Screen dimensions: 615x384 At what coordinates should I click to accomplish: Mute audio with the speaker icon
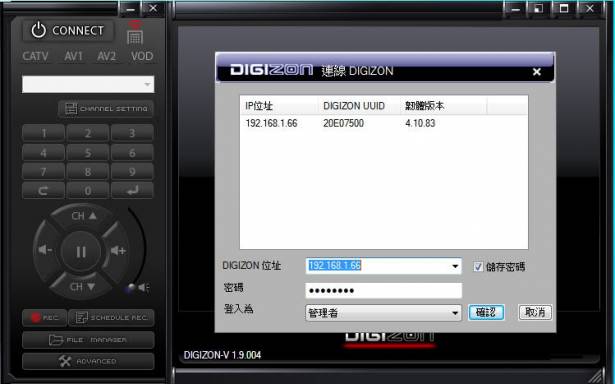[x=144, y=288]
